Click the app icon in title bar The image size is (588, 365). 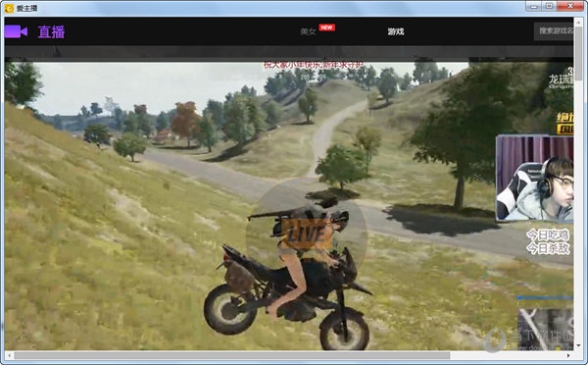[x=8, y=8]
